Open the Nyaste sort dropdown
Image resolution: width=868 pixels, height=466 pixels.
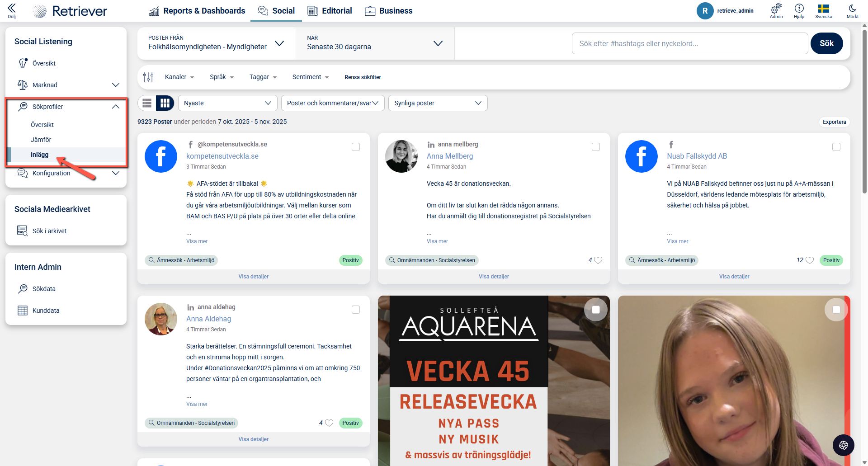[228, 103]
